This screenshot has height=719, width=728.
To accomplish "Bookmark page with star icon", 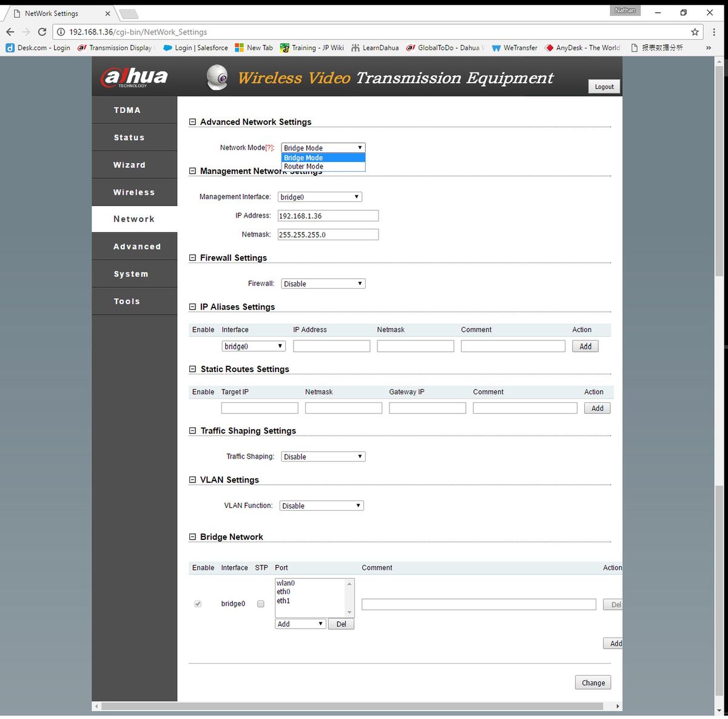I will (695, 32).
